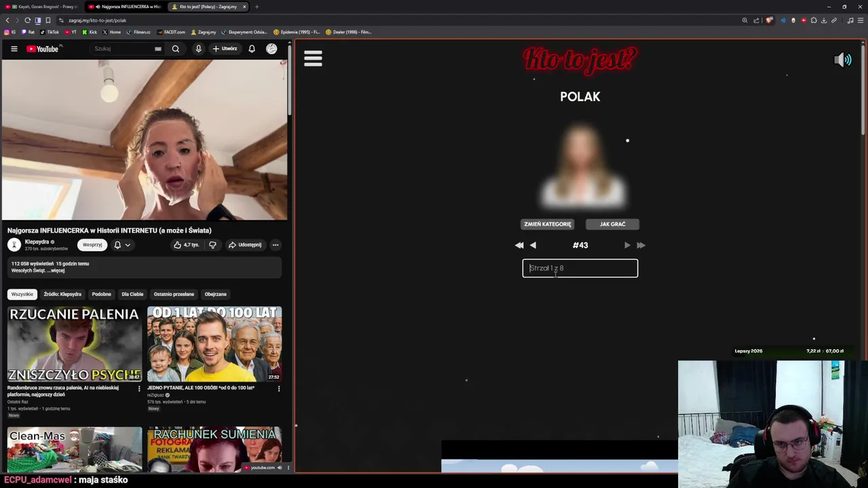Jump to last puzzle with double-right arrow
868x488 pixels.
pyautogui.click(x=642, y=245)
